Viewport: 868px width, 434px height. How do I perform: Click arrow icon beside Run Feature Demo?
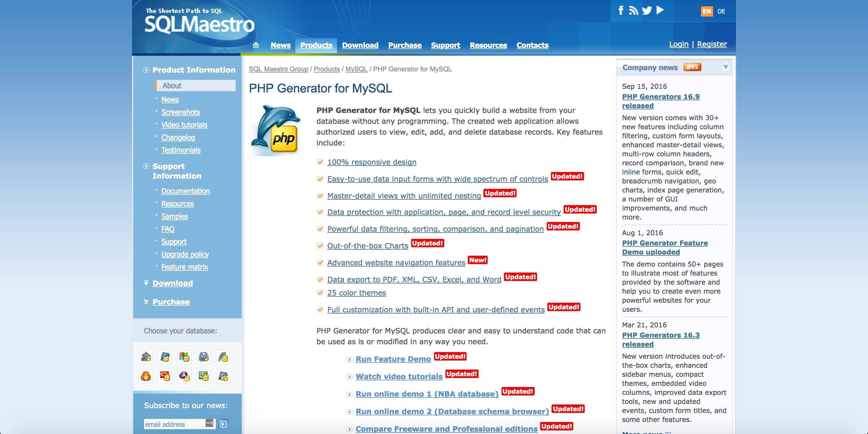(350, 360)
